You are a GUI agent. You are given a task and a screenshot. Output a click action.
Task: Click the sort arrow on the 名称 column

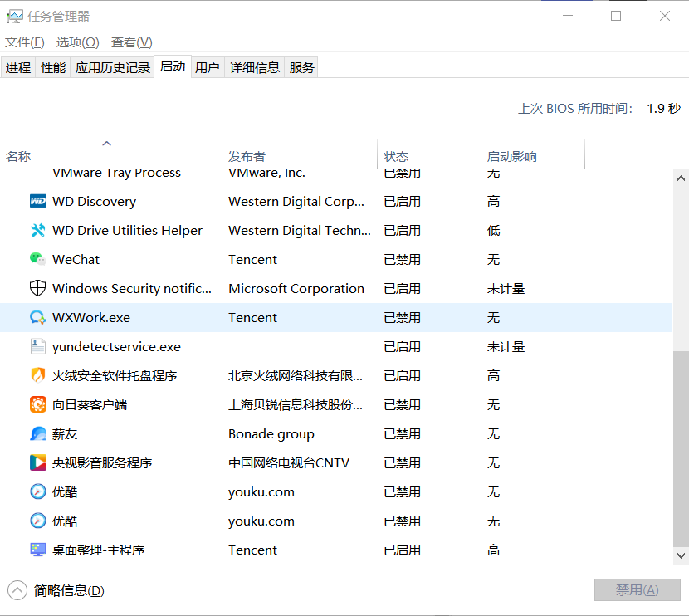tap(107, 143)
